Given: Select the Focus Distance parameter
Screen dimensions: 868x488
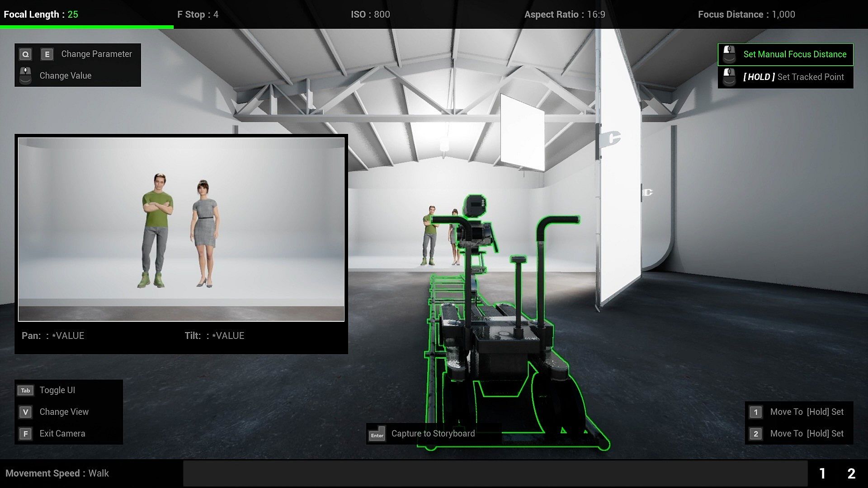Looking at the screenshot, I should coord(746,14).
